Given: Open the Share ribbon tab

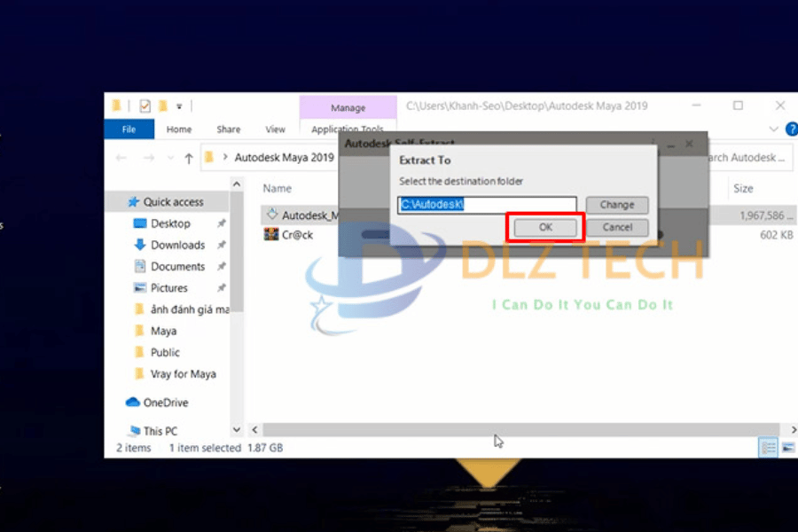Looking at the screenshot, I should click(228, 129).
